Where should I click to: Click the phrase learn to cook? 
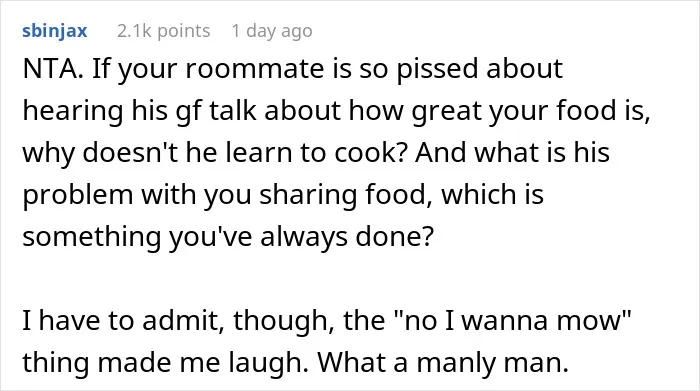[315, 152]
